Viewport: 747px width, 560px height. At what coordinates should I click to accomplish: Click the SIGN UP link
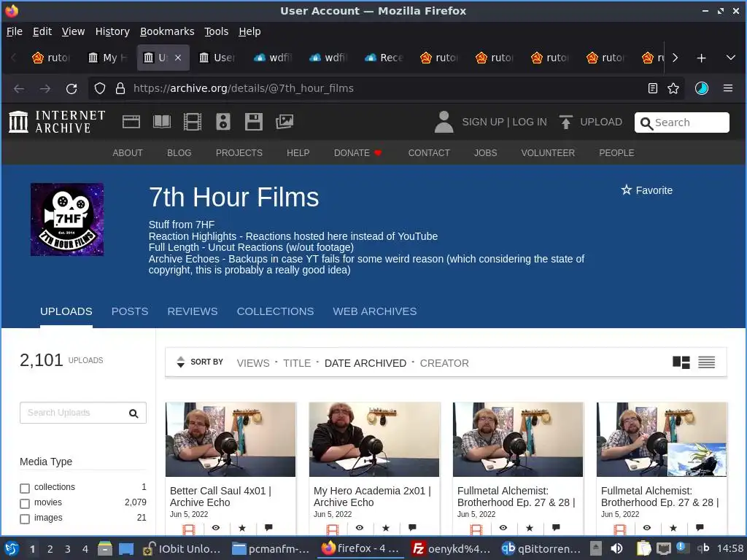coord(483,122)
